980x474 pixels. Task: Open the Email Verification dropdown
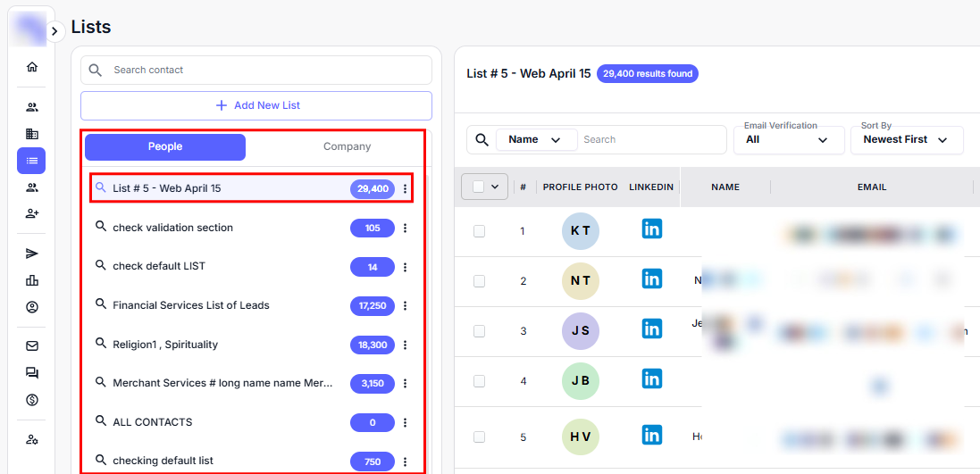pyautogui.click(x=789, y=140)
